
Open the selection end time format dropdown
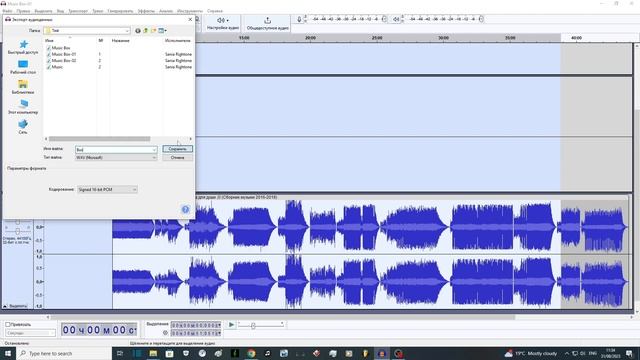coord(220,333)
